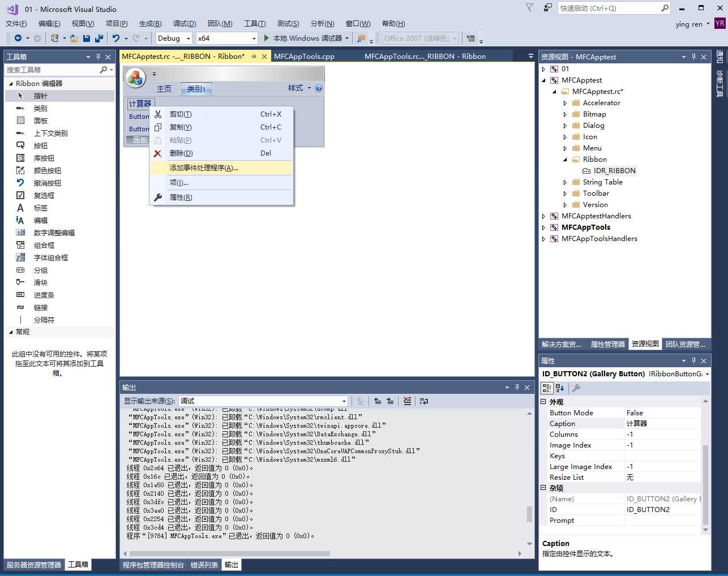Navigate backward with toolbar back arrow
The height and width of the screenshot is (576, 728).
tap(18, 38)
